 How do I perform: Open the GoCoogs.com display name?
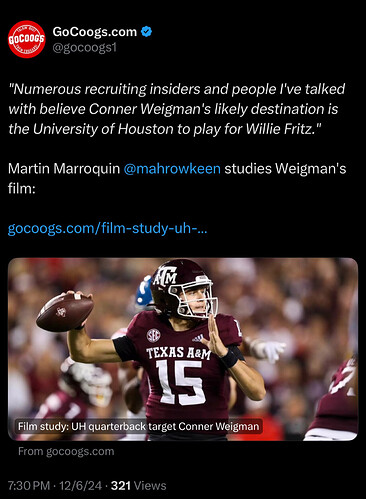click(x=95, y=32)
